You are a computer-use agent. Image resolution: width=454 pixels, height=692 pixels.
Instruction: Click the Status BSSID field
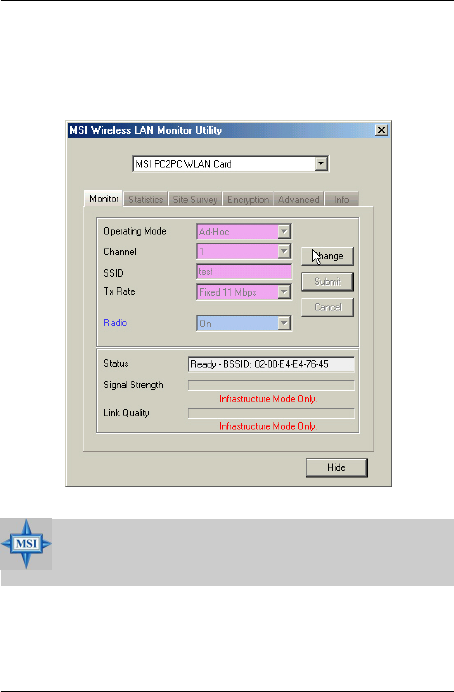point(271,365)
